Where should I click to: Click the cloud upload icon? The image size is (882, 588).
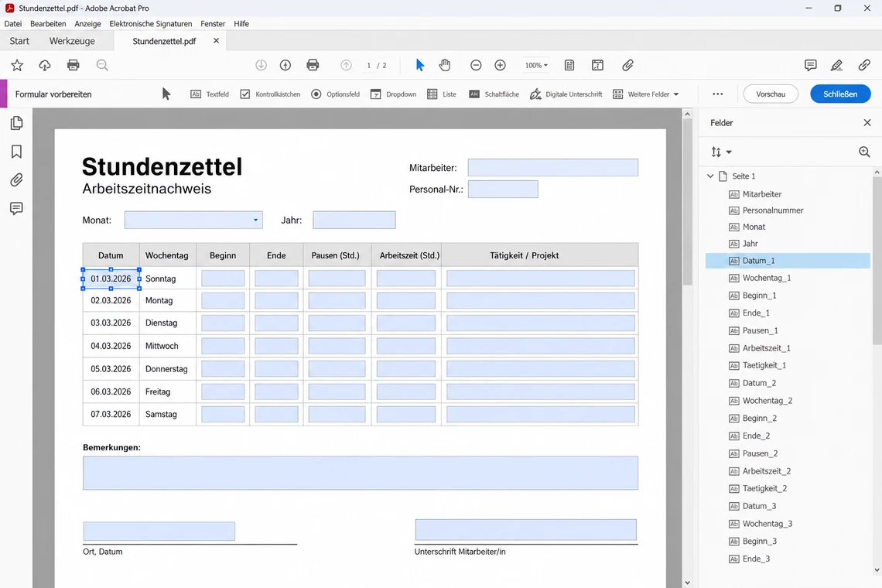[x=45, y=65]
